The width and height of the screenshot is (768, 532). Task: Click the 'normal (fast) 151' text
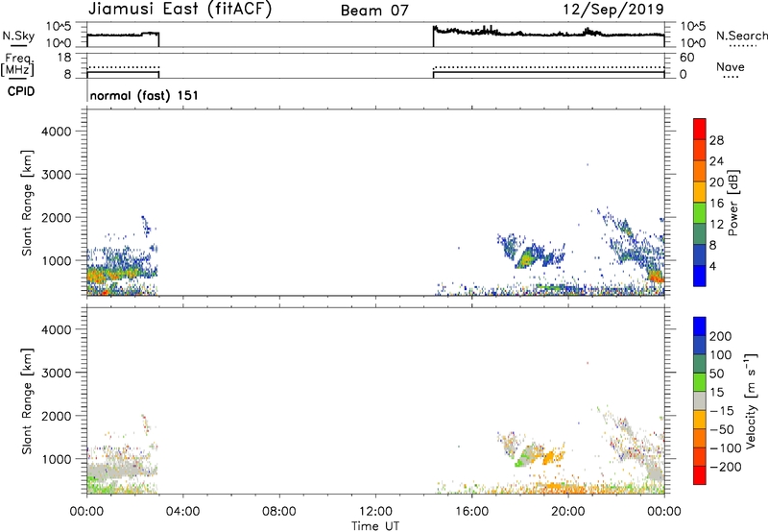pyautogui.click(x=145, y=95)
